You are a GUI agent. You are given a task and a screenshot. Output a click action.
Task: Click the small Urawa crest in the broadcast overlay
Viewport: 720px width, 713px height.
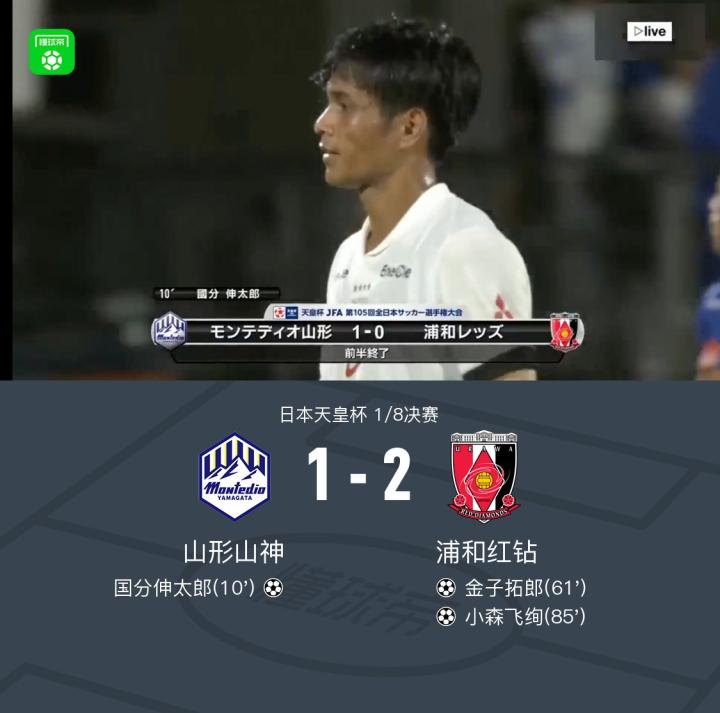coord(565,332)
